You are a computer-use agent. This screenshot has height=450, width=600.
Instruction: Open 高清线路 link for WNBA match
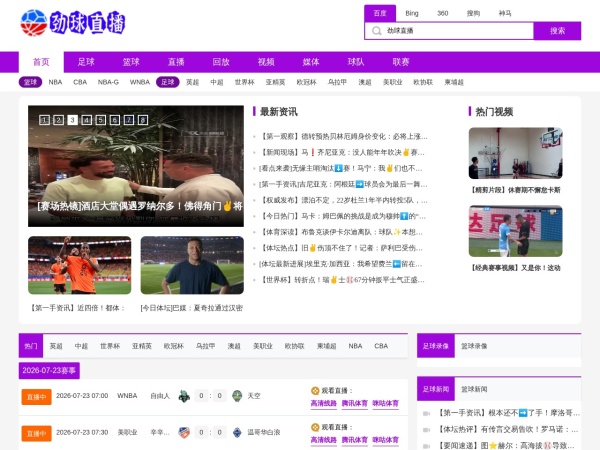click(323, 403)
